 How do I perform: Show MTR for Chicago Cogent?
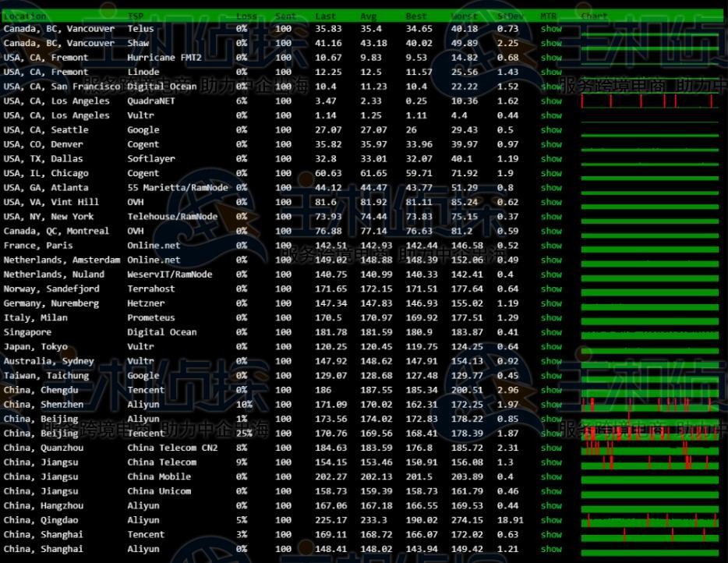point(551,173)
